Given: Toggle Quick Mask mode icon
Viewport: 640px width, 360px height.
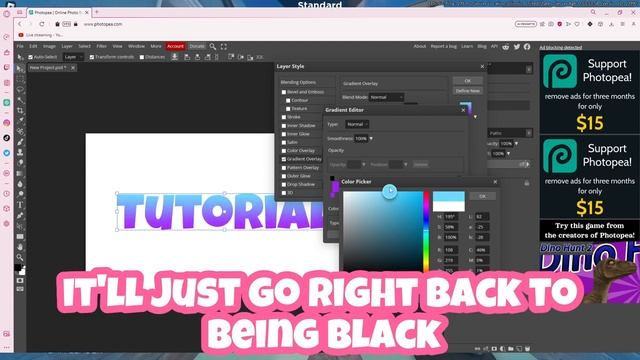Looking at the screenshot, I should 20,281.
